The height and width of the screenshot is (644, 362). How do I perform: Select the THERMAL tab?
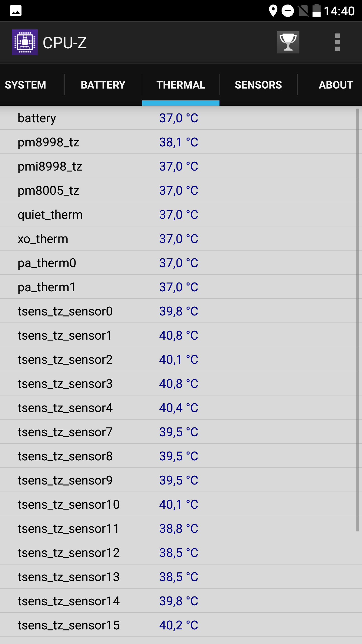pos(181,85)
